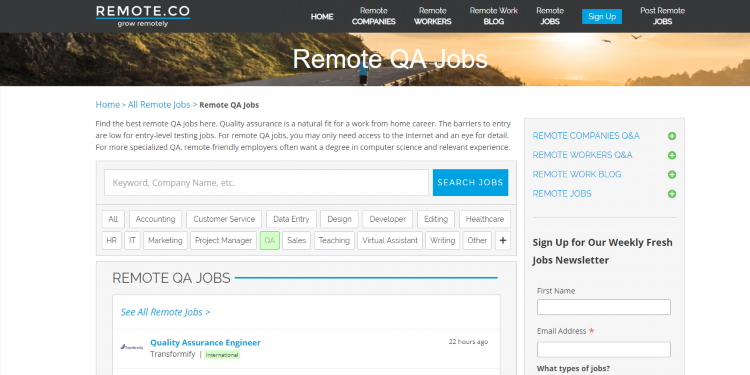
Task: Open Remote Companies in the navigation
Action: coord(374,16)
